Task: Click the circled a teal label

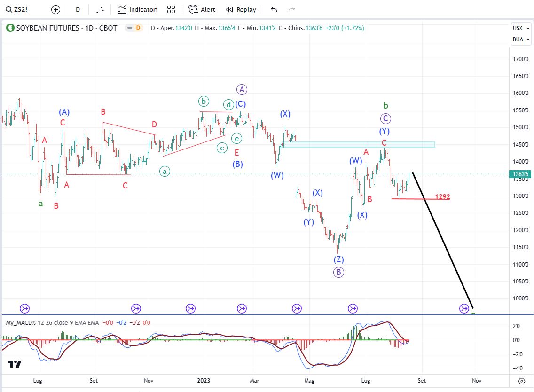Action: click(x=165, y=172)
